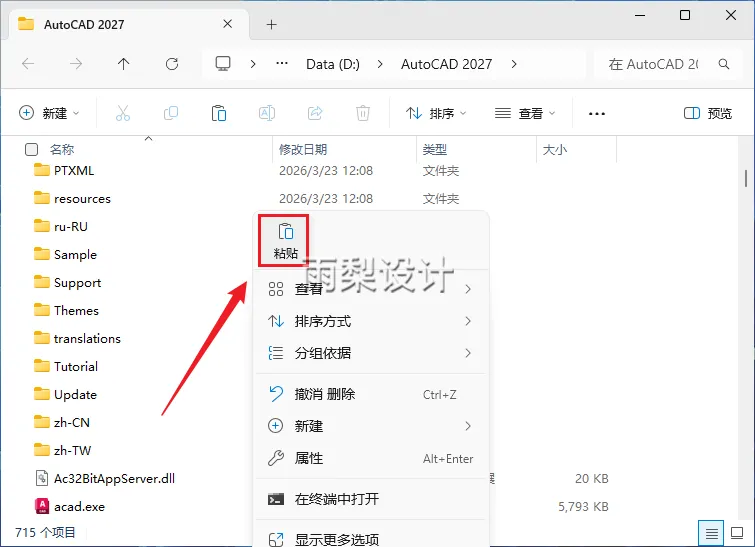Image resolution: width=755 pixels, height=547 pixels.
Task: Click the PTXML folder icon
Action: click(x=42, y=170)
